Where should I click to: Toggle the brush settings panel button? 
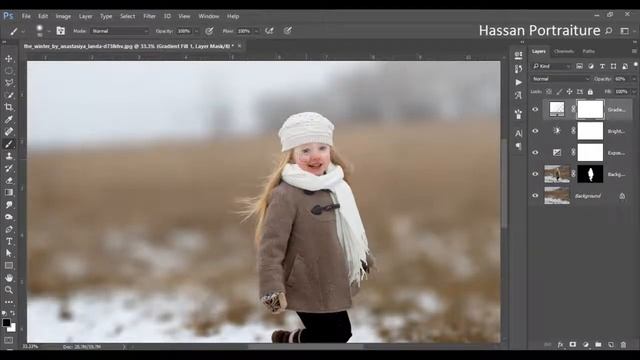tap(60, 31)
